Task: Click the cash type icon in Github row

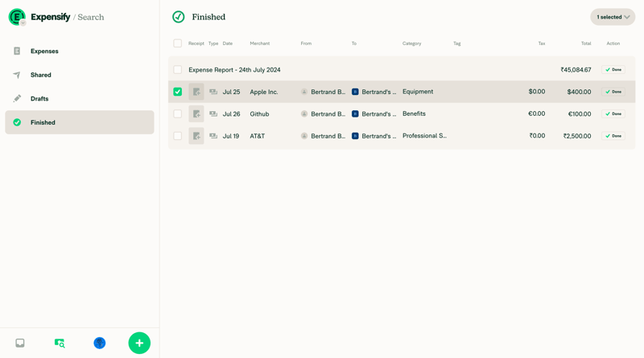Action: point(213,113)
